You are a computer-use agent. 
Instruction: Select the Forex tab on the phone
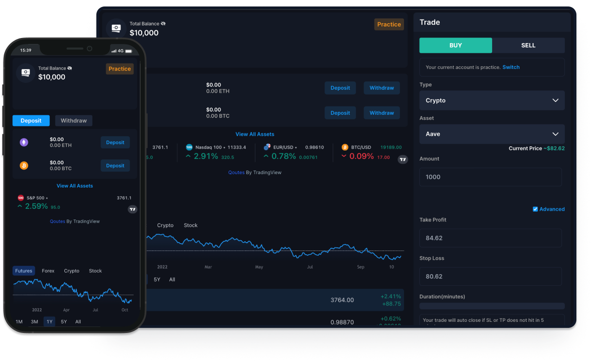[48, 270]
